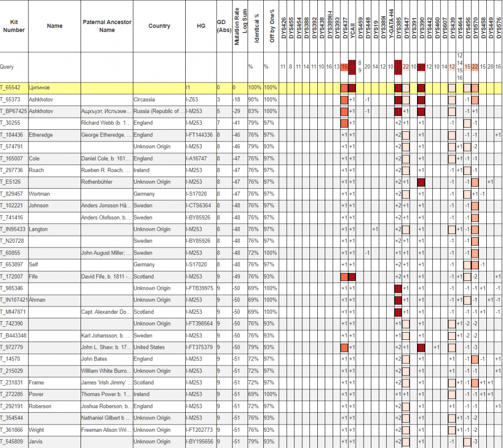Screen dimensions: 503x448
Task: Click the Capt. Alexander paternal ancestor cell
Action: [106, 312]
